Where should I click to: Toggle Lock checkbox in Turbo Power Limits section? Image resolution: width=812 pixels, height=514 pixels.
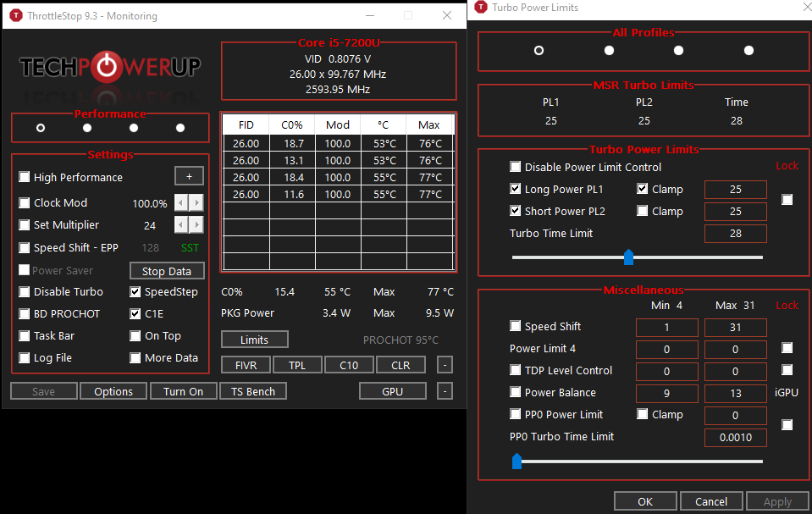787,200
